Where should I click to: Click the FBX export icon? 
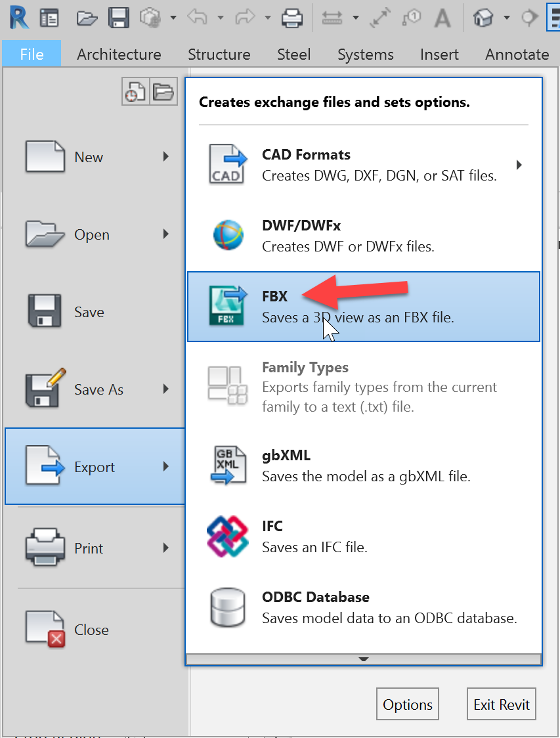click(x=226, y=306)
